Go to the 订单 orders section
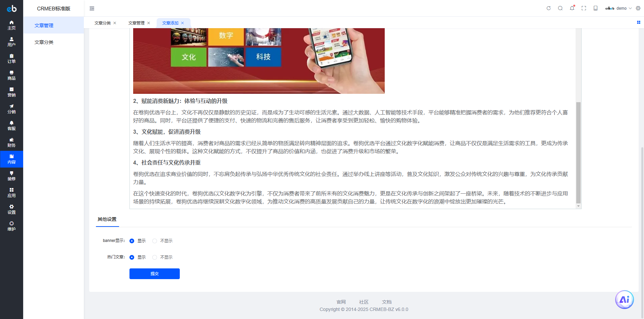Screen dimensions: 644x319 [11, 59]
